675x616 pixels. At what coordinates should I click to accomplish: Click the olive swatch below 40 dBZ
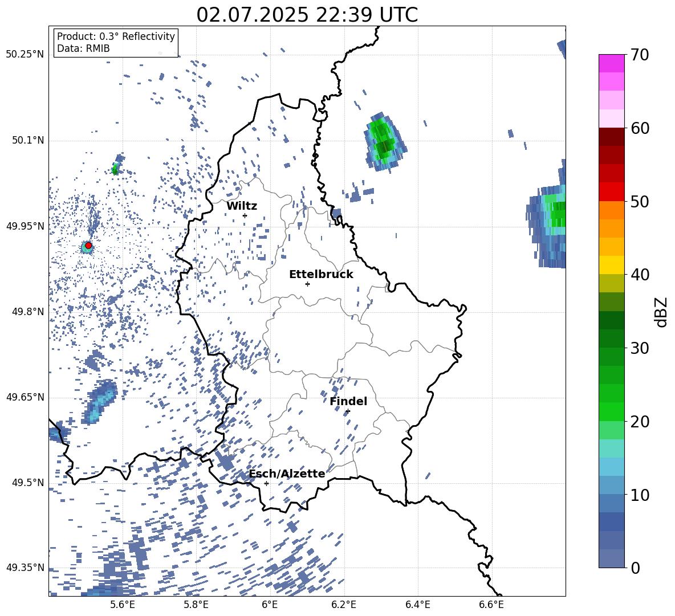click(x=611, y=284)
